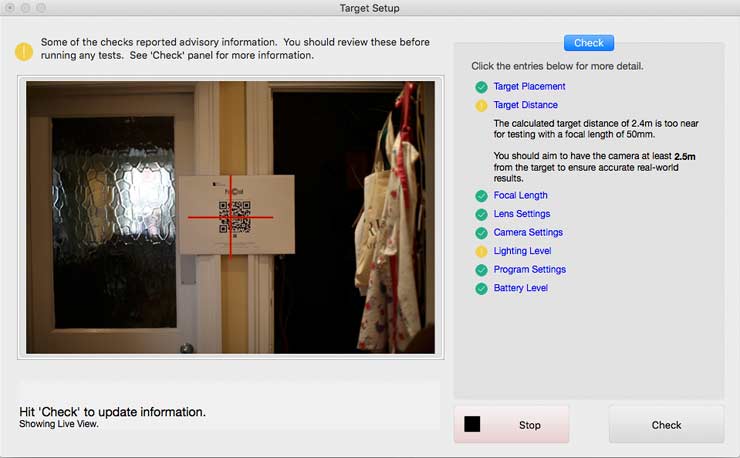The width and height of the screenshot is (740, 458).
Task: Click the 'Hit 'Check' to update information.' text
Action: click(x=112, y=412)
